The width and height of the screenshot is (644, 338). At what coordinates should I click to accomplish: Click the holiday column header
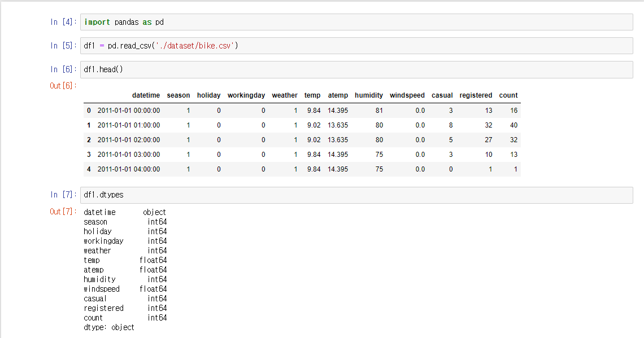pyautogui.click(x=208, y=95)
